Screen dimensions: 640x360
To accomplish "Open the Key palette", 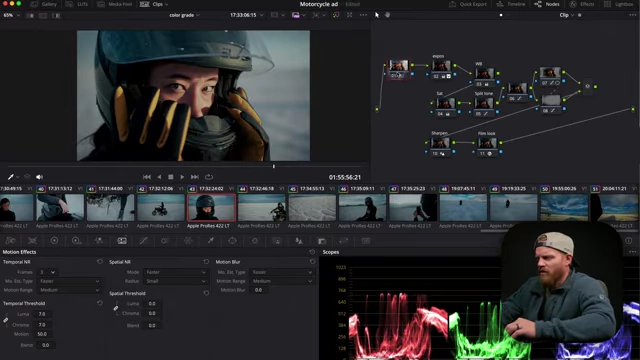I will click(322, 241).
